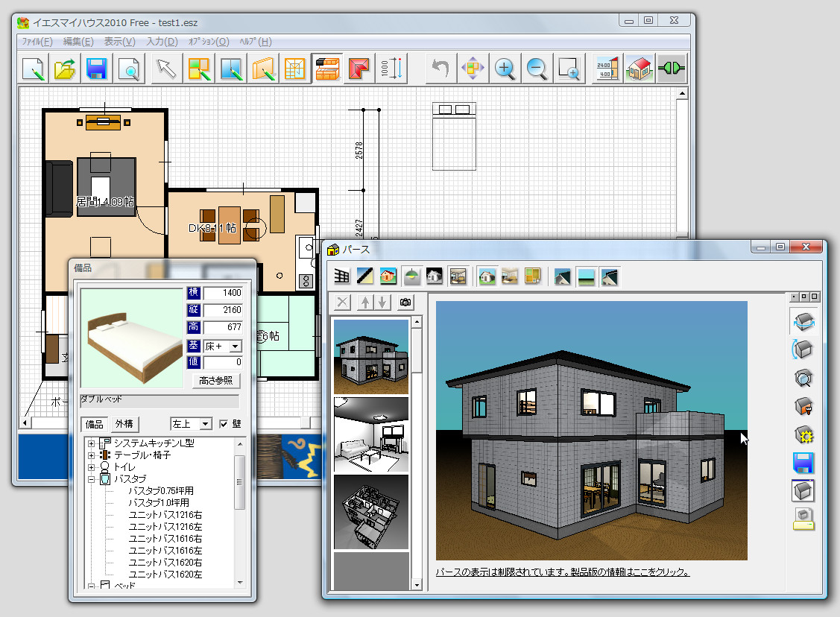840x617 pixels.
Task: Select ユニットバス1620左 in the tree
Action: click(165, 575)
